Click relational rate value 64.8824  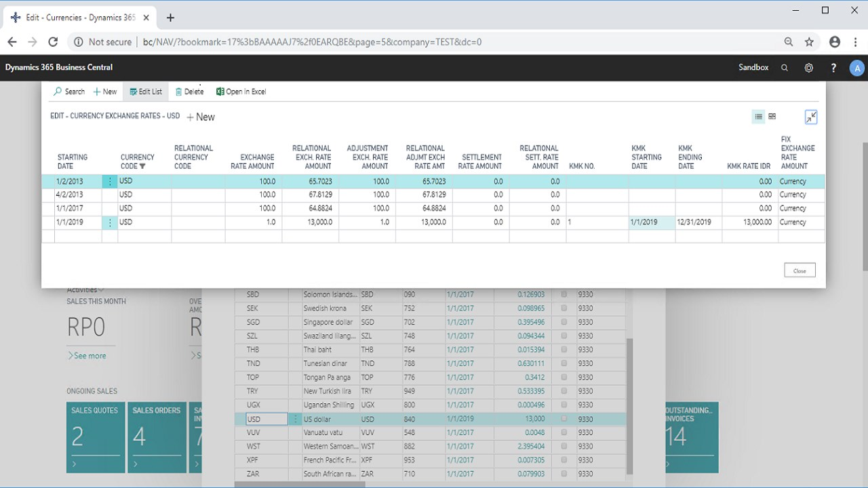[x=310, y=209]
